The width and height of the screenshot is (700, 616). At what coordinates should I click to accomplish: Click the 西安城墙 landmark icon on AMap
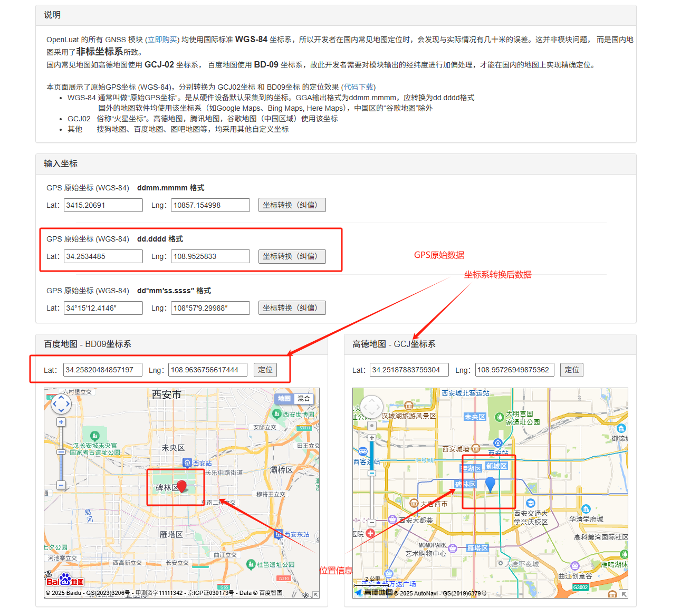coord(475,448)
